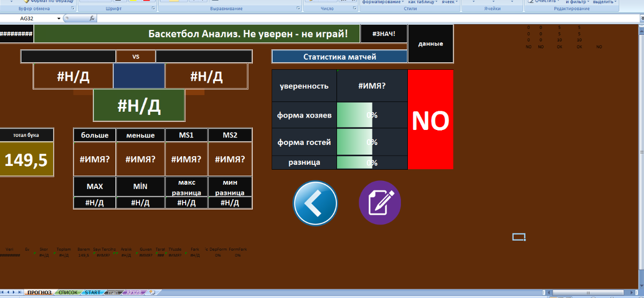Expand the Name Box dropdown
Screen dimensions: 644x298
click(59, 18)
